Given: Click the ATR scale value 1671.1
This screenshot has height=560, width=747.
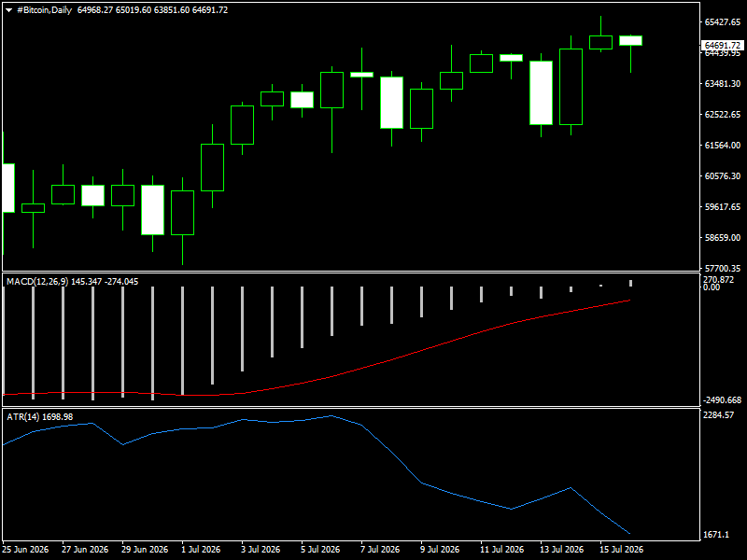Looking at the screenshot, I should tap(716, 535).
